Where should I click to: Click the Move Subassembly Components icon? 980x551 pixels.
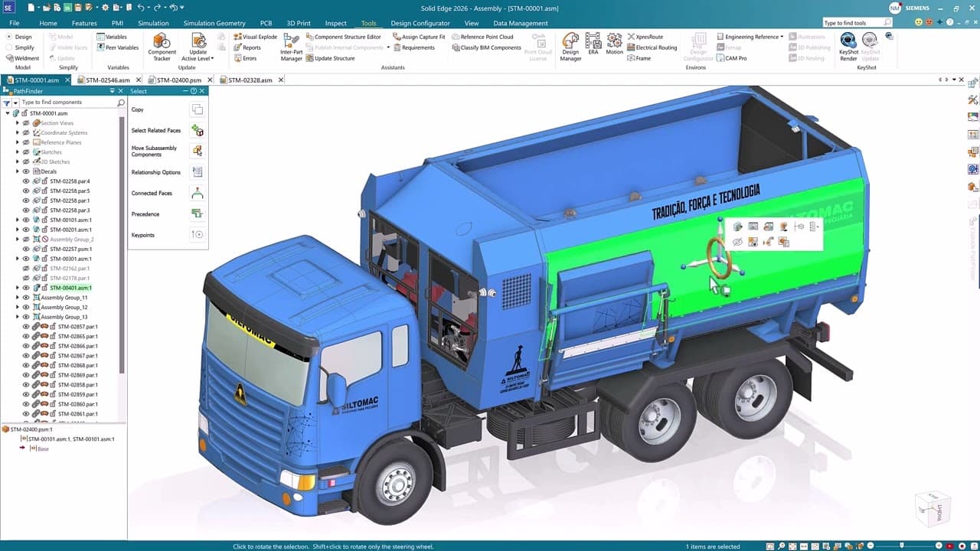pos(198,152)
